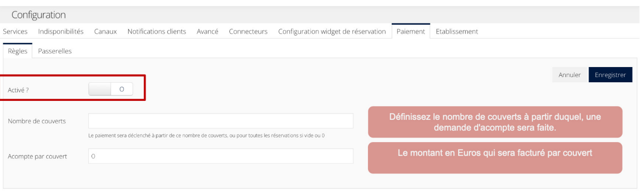Go to Notifications clients tab
644x195 pixels.
pyautogui.click(x=156, y=31)
